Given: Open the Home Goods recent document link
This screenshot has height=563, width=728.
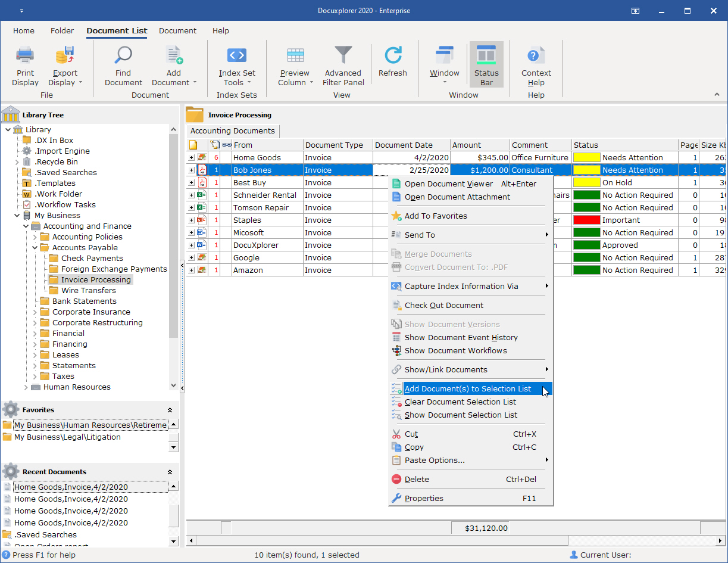Looking at the screenshot, I should pos(71,487).
